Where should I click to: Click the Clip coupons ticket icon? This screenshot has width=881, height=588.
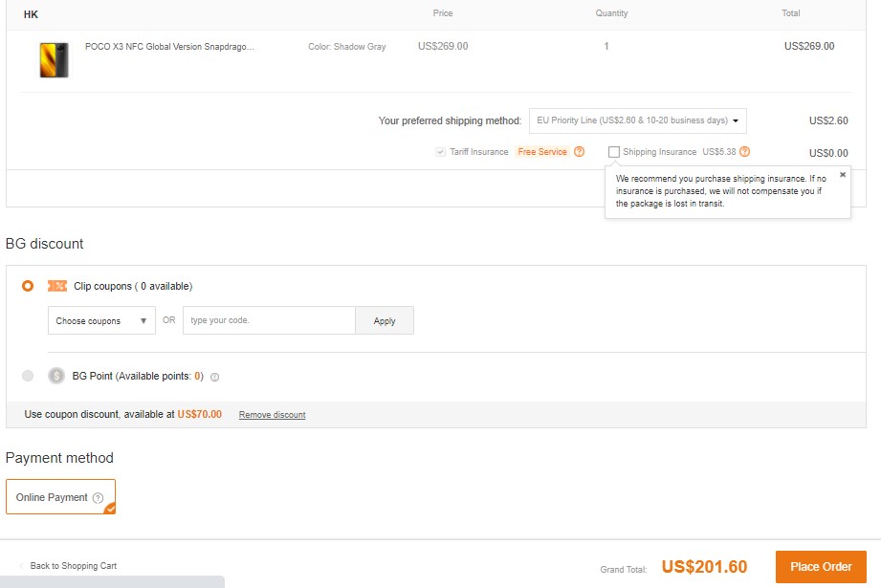57,286
